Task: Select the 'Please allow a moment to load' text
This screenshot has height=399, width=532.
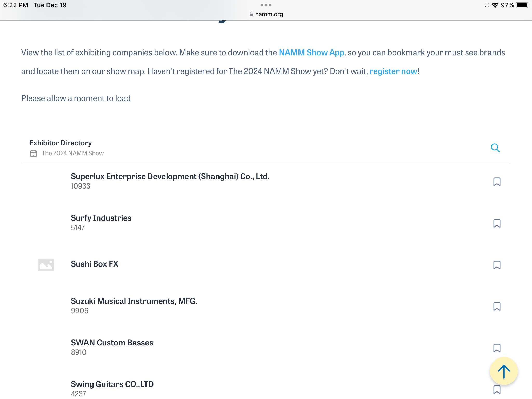Action: pyautogui.click(x=76, y=98)
